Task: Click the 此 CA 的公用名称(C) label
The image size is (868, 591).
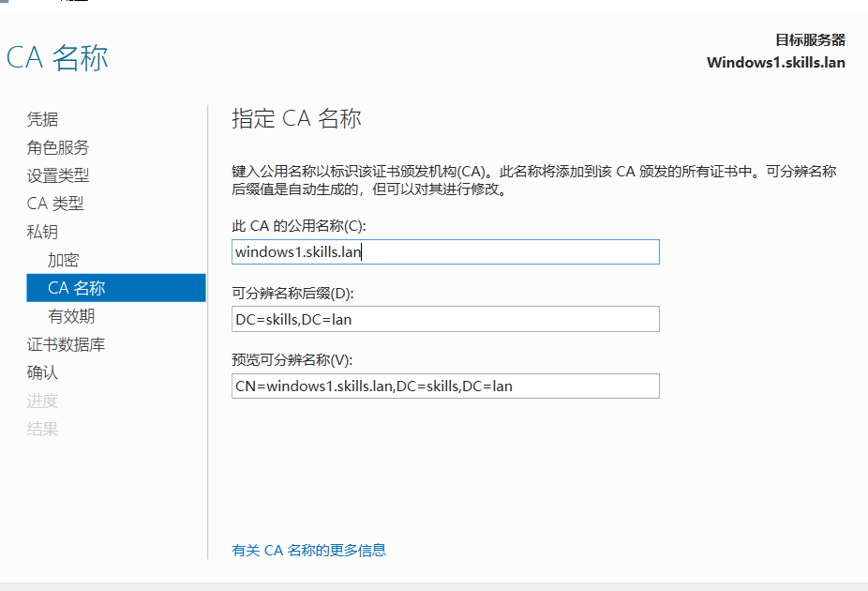Action: 298,226
